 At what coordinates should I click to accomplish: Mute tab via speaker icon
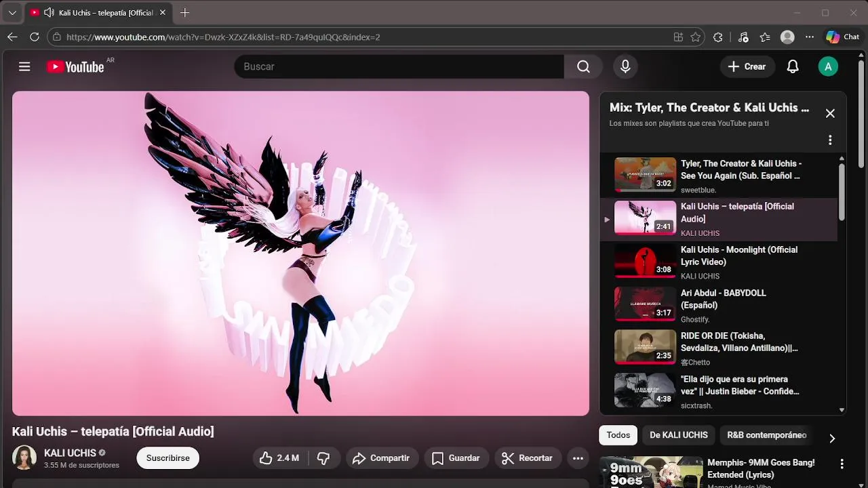click(49, 12)
